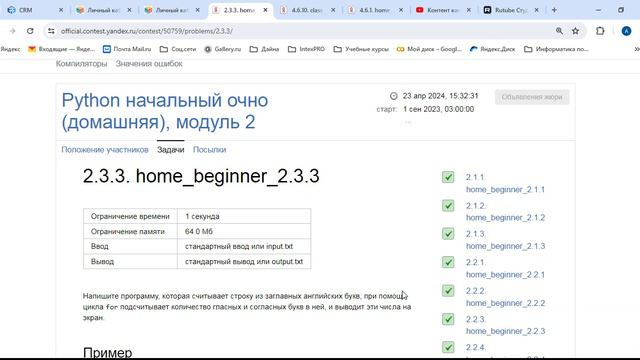Open the Посылки tab
640x360 pixels.
209,150
